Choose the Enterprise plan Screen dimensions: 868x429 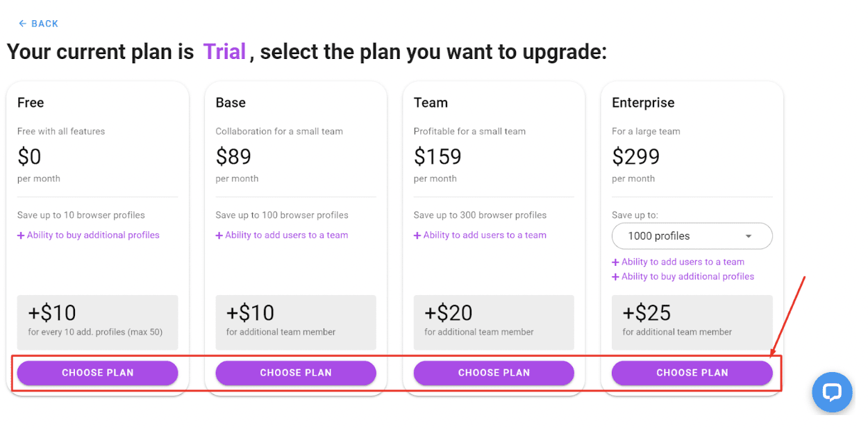click(x=692, y=373)
